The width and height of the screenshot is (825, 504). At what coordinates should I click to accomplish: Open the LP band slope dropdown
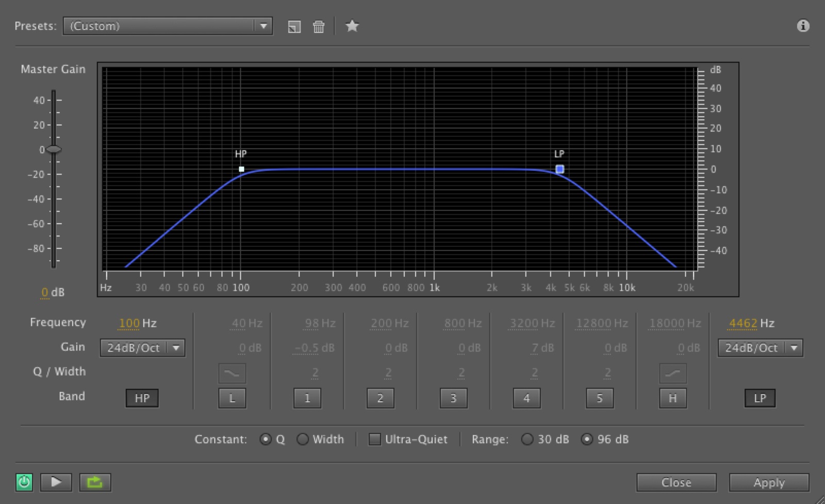(x=794, y=348)
